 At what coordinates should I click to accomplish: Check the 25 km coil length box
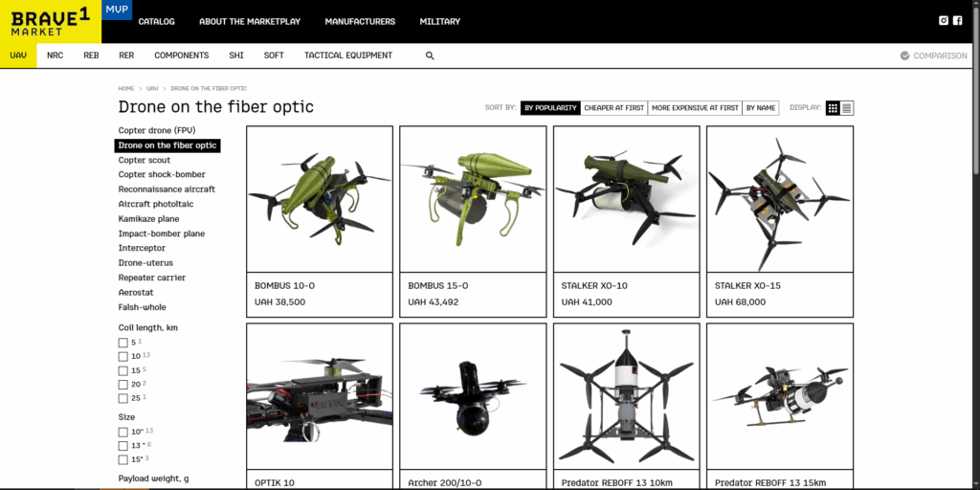pos(123,398)
